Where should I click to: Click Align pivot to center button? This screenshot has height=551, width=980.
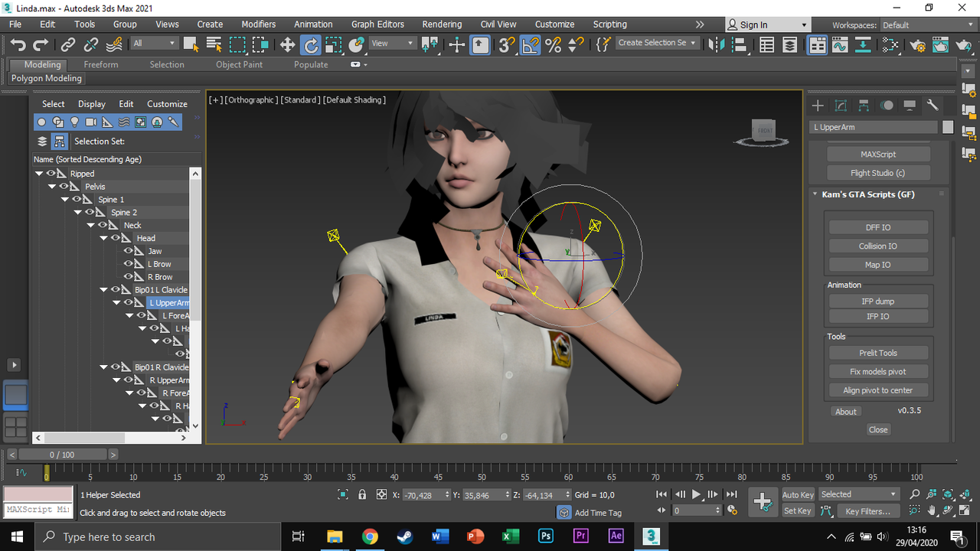(878, 390)
